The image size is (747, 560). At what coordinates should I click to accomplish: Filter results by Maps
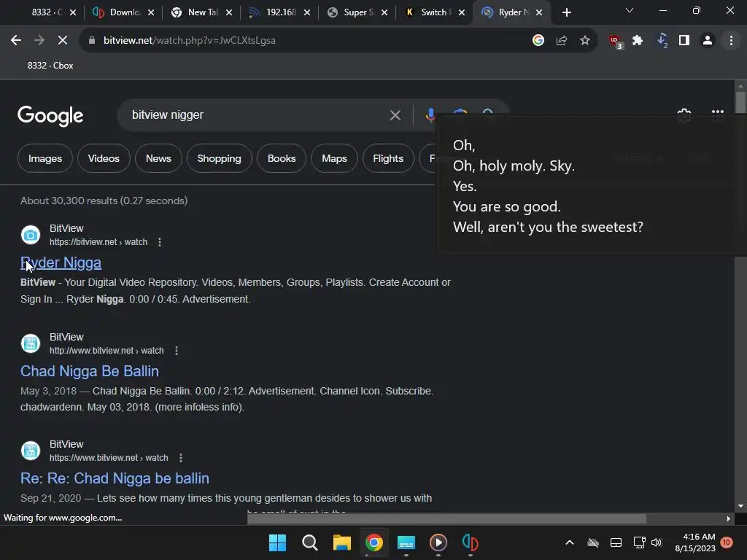[x=334, y=158]
